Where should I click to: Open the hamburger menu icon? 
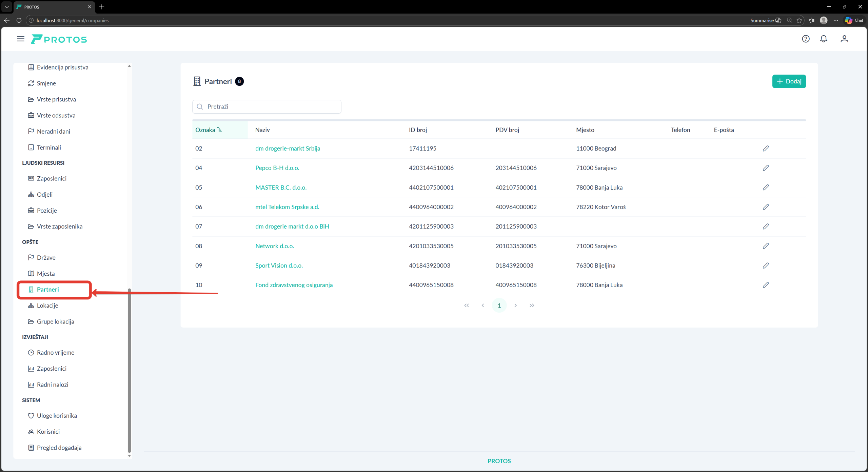coord(21,39)
